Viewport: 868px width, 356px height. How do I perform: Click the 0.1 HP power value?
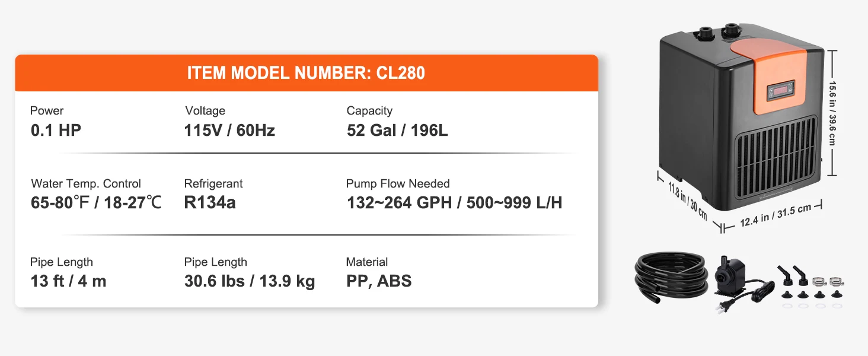[x=56, y=131]
